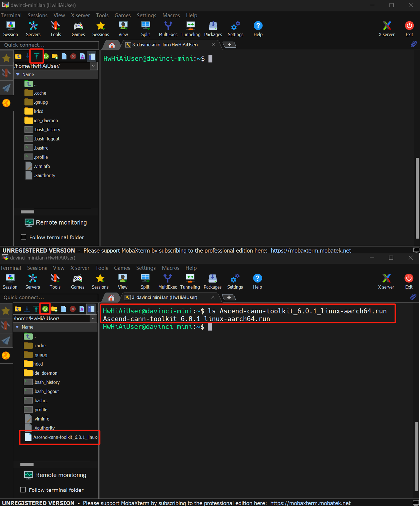Viewport: 420px width, 506px height.
Task: Open the mobaxterm.mobatek.net link in upper window
Action: pyautogui.click(x=311, y=250)
